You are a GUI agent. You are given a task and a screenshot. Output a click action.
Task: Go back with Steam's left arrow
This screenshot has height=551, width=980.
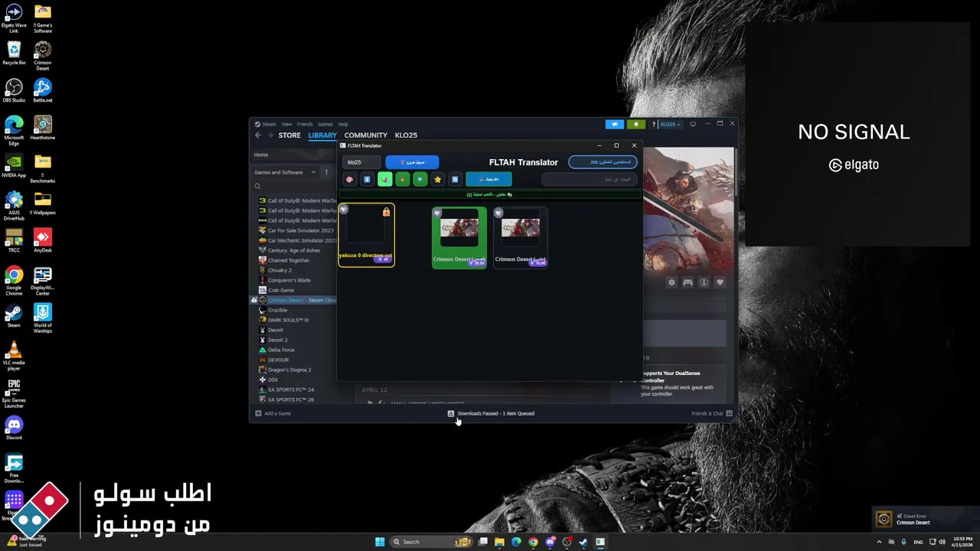click(258, 135)
